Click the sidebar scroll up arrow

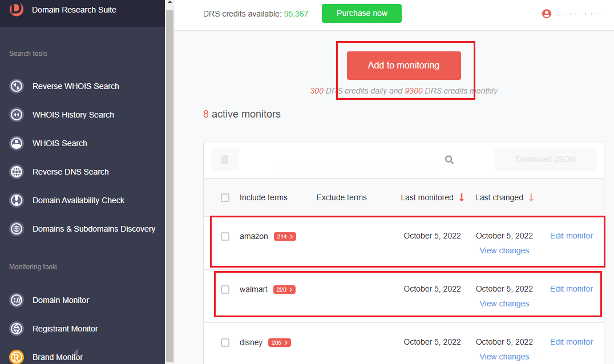(x=169, y=2)
